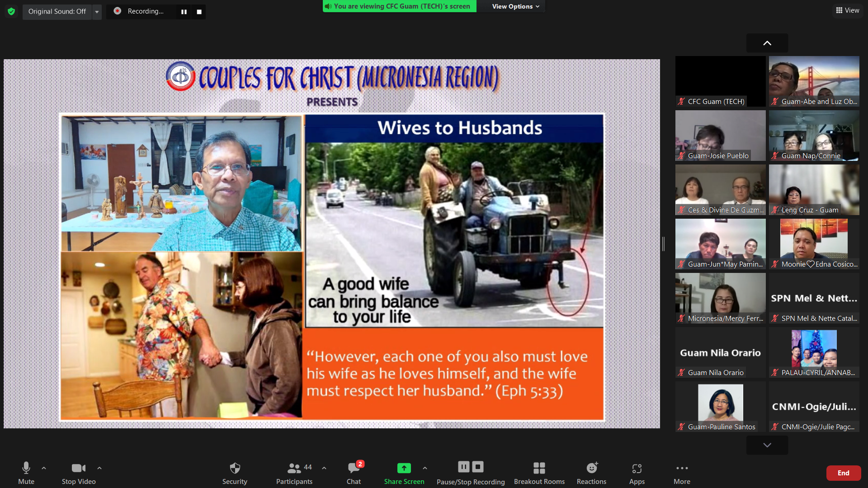Select the Guam-Jun*May Pamin tile
Image resolution: width=868 pixels, height=488 pixels.
(x=721, y=244)
